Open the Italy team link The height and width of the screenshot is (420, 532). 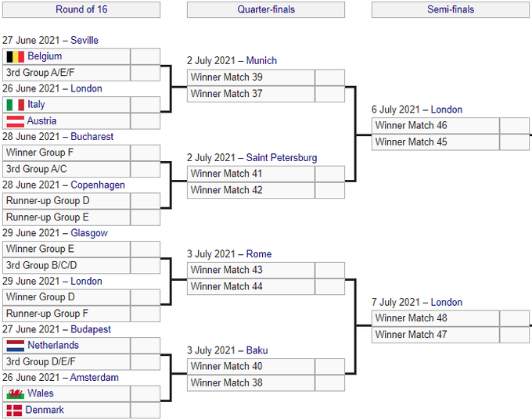tap(36, 105)
